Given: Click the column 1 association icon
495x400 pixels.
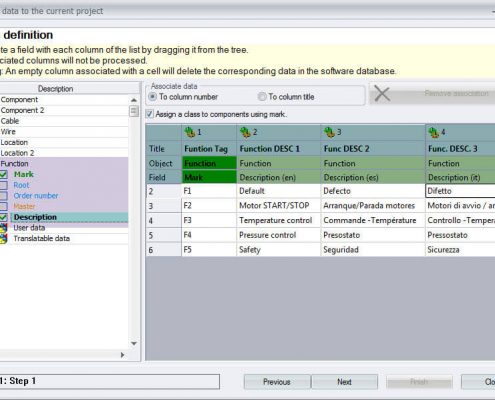Looking at the screenshot, I should tap(190, 132).
